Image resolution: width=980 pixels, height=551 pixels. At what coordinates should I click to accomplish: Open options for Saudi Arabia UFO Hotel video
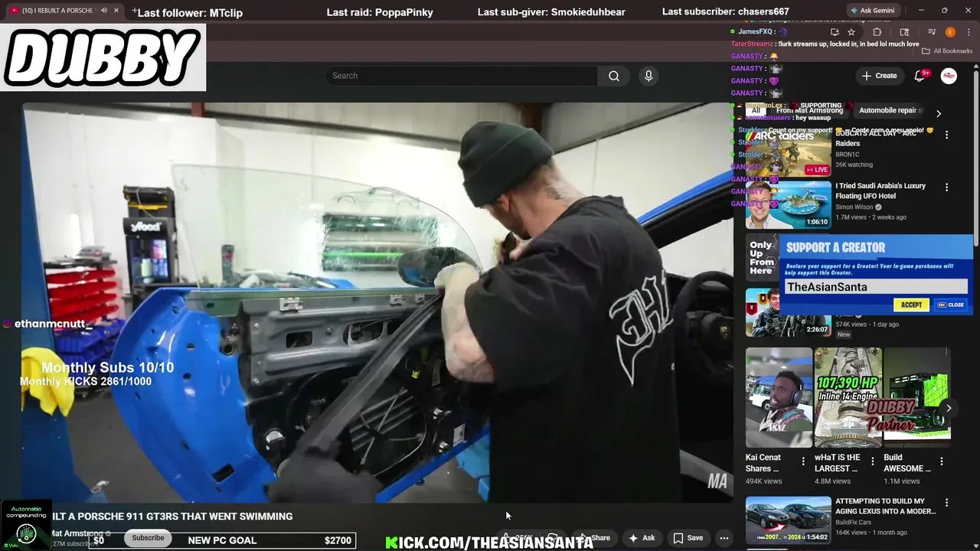946,187
